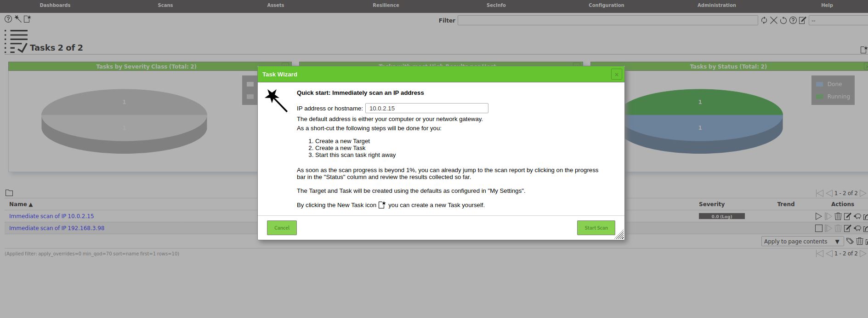Click Start Scan button
This screenshot has width=868, height=318.
pyautogui.click(x=596, y=228)
